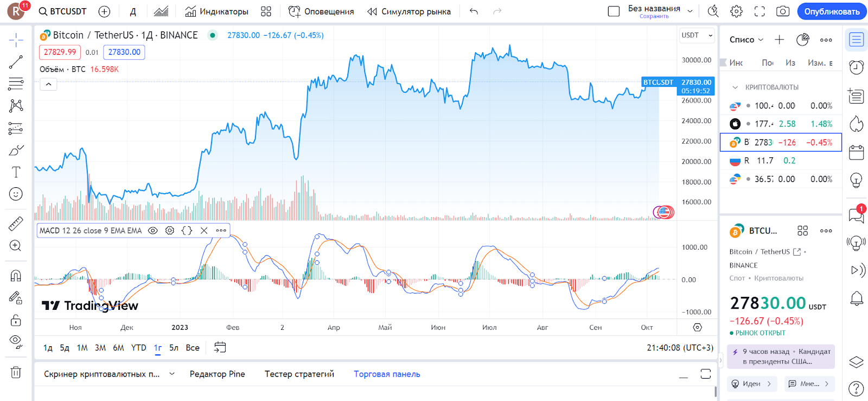This screenshot has height=401, width=868.
Task: Toggle the layout select checkbox square
Action: (x=614, y=11)
